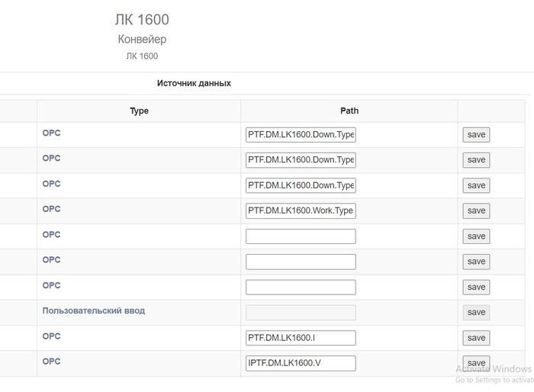Click save button in the second row
This screenshot has width=534, height=392.
tap(476, 160)
